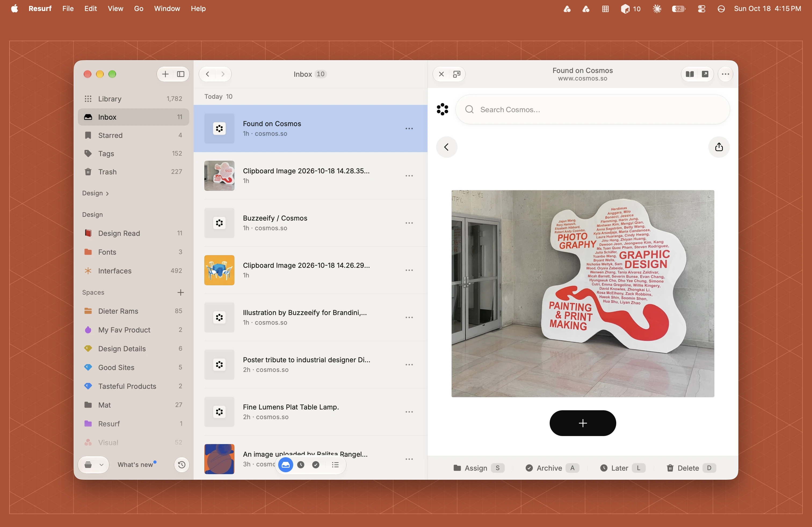Select the Starred sidebar item
The height and width of the screenshot is (527, 812).
(x=133, y=135)
